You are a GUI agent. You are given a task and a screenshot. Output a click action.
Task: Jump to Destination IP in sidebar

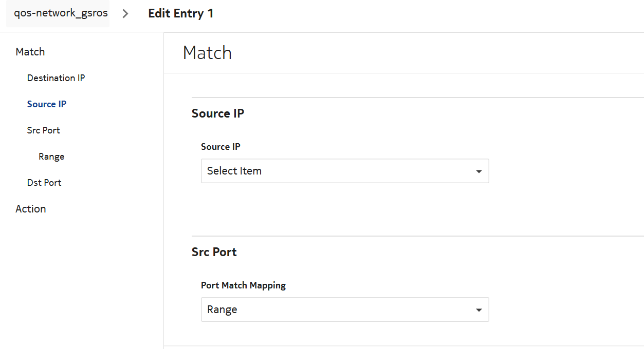(x=56, y=78)
